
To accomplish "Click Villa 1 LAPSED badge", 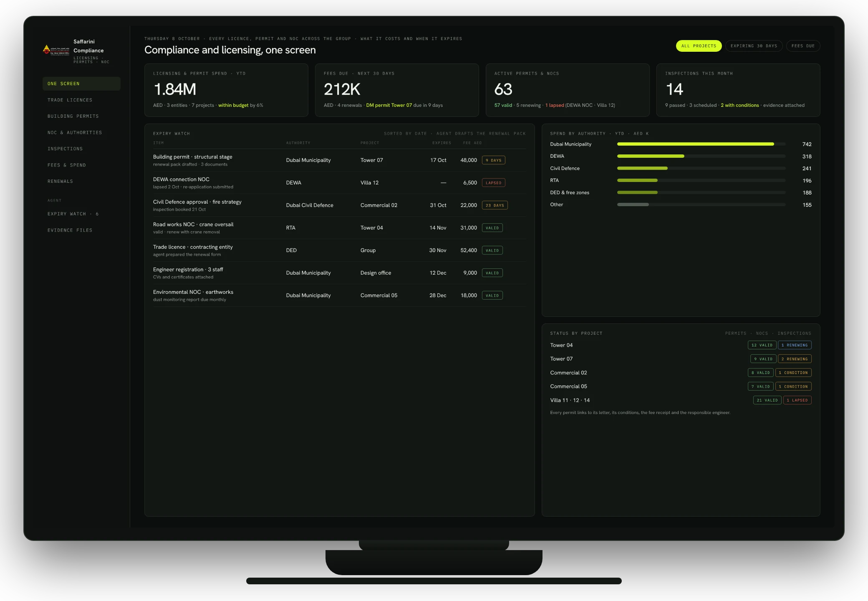I will point(797,400).
